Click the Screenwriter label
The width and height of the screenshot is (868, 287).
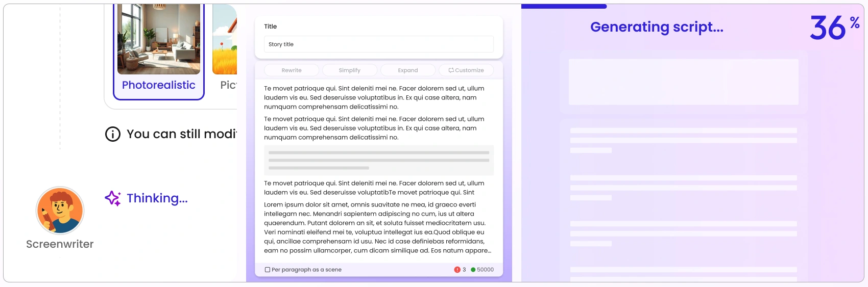pos(60,244)
